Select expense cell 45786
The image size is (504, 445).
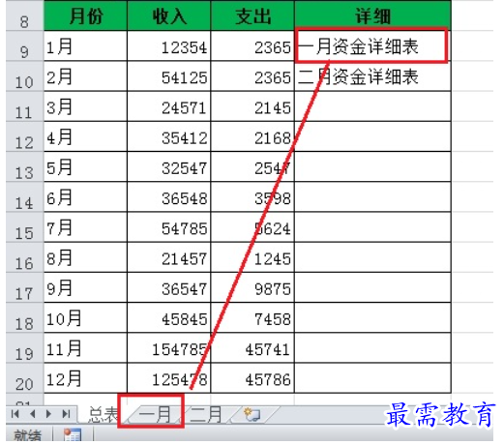252,378
